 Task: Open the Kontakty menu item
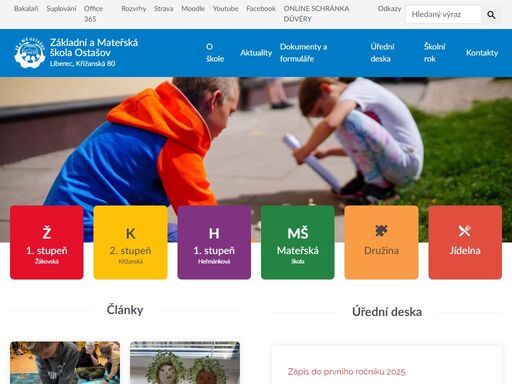coord(482,53)
